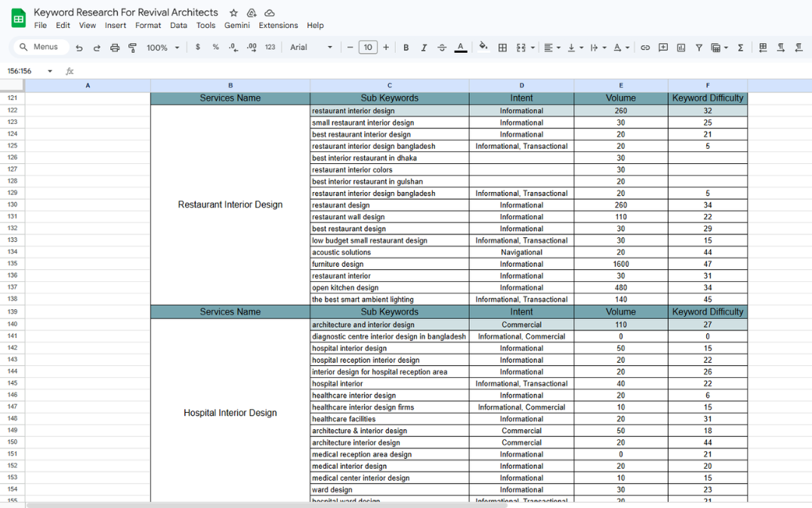Open the fill color picker
This screenshot has width=812, height=508.
483,47
